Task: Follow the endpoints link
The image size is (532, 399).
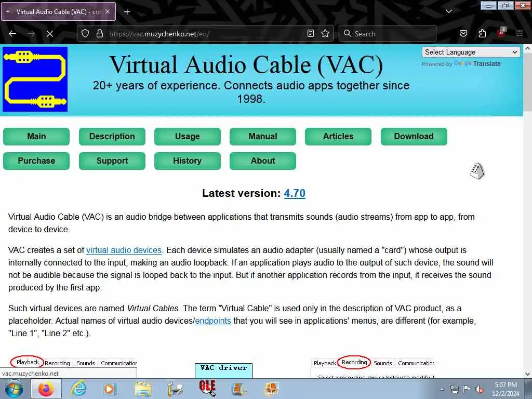Action: [212, 321]
